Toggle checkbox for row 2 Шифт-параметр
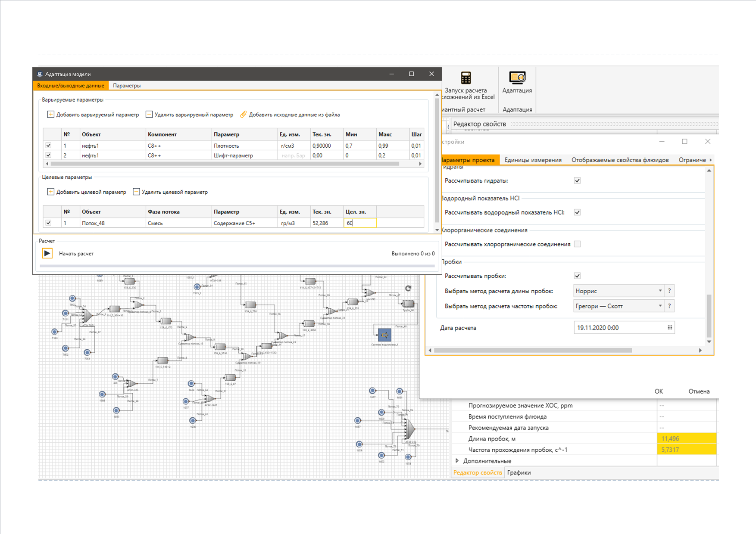The image size is (756, 534). 48,155
